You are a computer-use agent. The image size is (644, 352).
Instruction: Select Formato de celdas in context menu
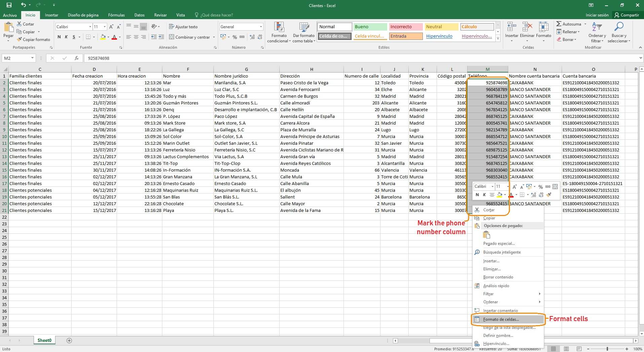click(508, 319)
